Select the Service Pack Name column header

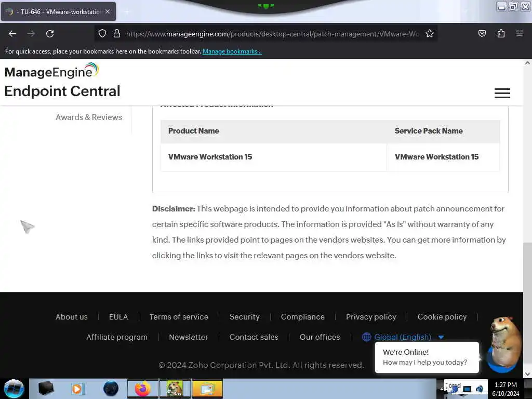(429, 131)
